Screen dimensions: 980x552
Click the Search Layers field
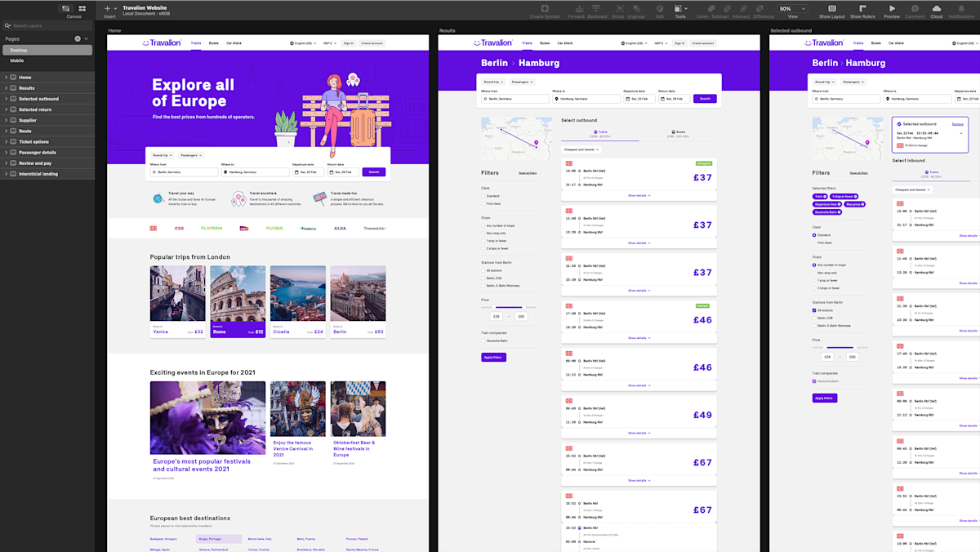pos(46,25)
